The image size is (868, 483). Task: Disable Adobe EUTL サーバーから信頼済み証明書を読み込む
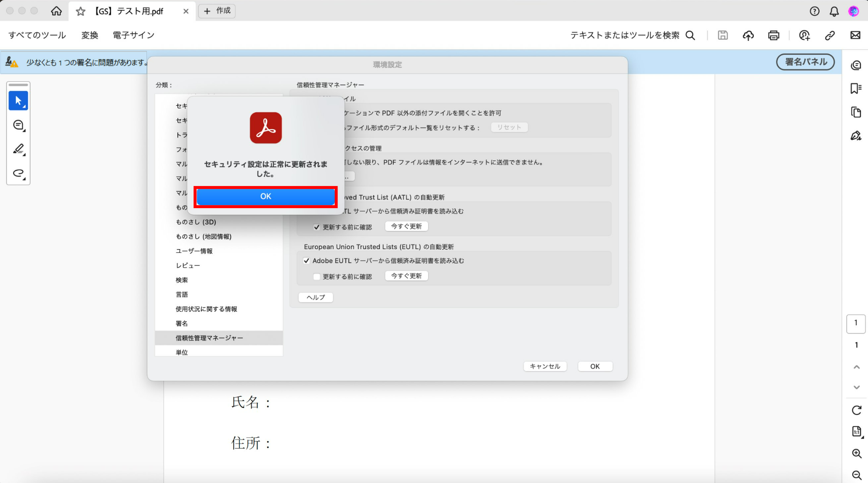[x=307, y=260]
